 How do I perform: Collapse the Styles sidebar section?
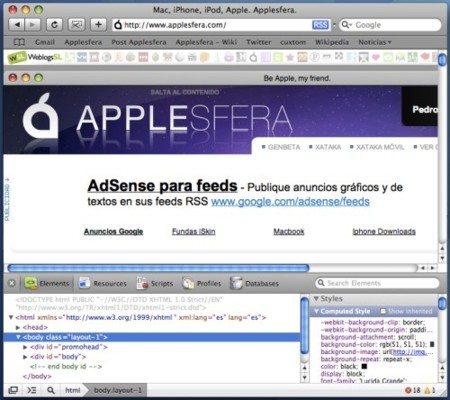[316, 299]
